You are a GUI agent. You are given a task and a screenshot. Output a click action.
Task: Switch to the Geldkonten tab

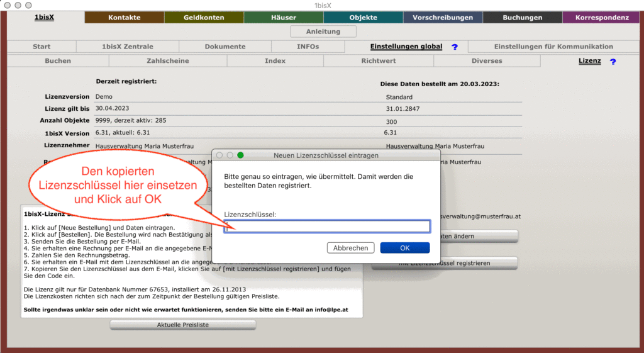(x=204, y=18)
